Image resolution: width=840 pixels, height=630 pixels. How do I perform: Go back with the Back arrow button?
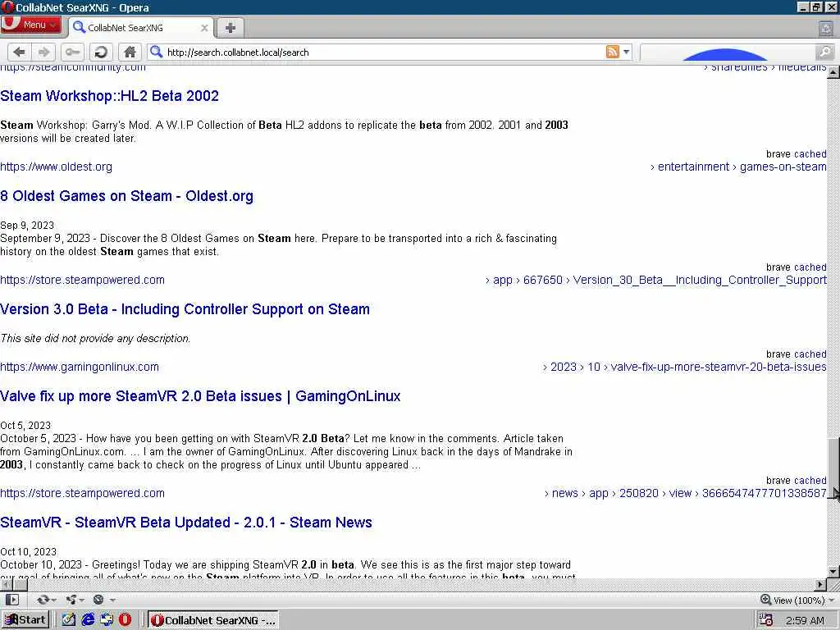click(x=20, y=52)
